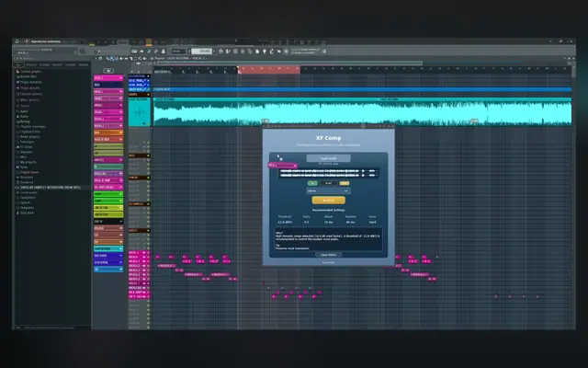Viewport: 588px width, 368px height.
Task: Select the Slip tool in playlist toolbar
Action: [126, 59]
